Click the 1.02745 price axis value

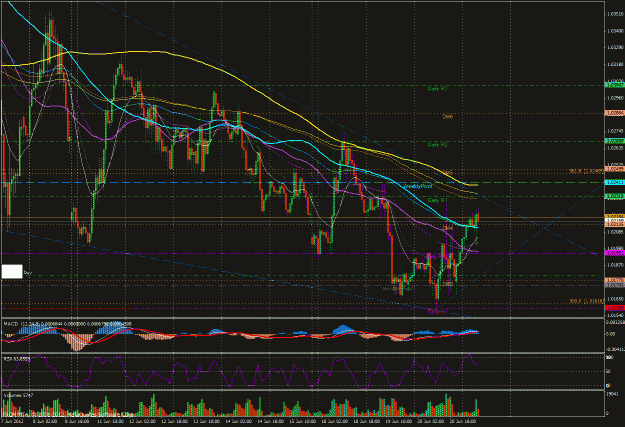[615, 131]
